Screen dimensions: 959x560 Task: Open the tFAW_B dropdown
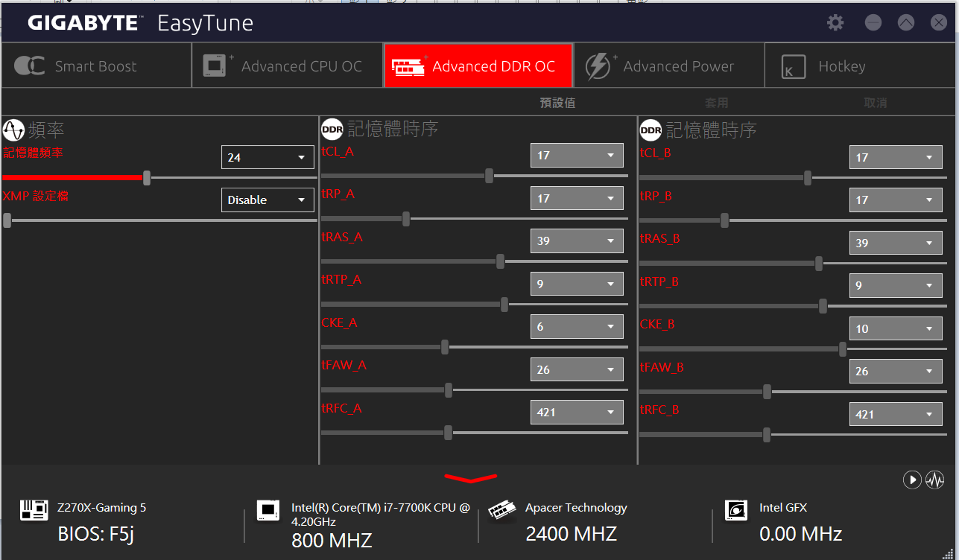(x=896, y=371)
